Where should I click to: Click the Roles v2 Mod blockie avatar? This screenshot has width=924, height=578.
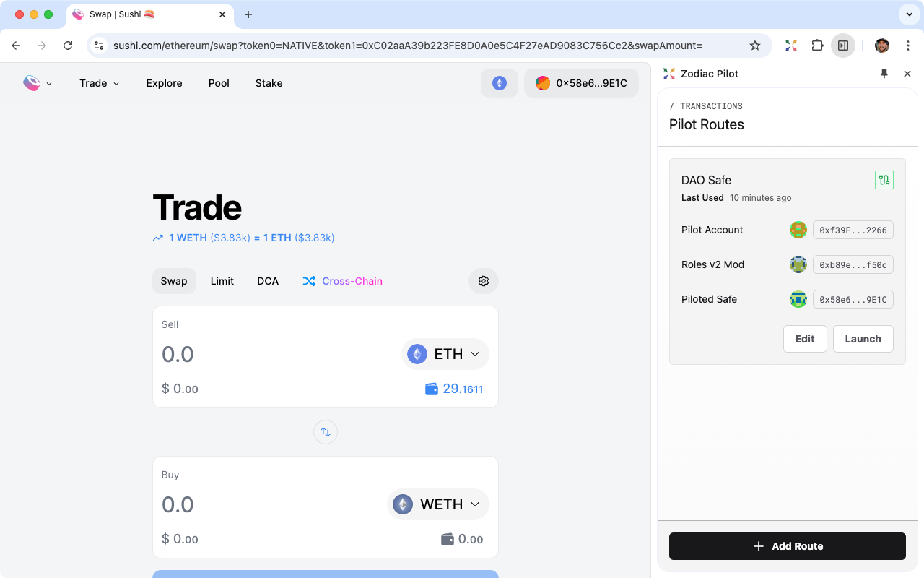point(798,264)
